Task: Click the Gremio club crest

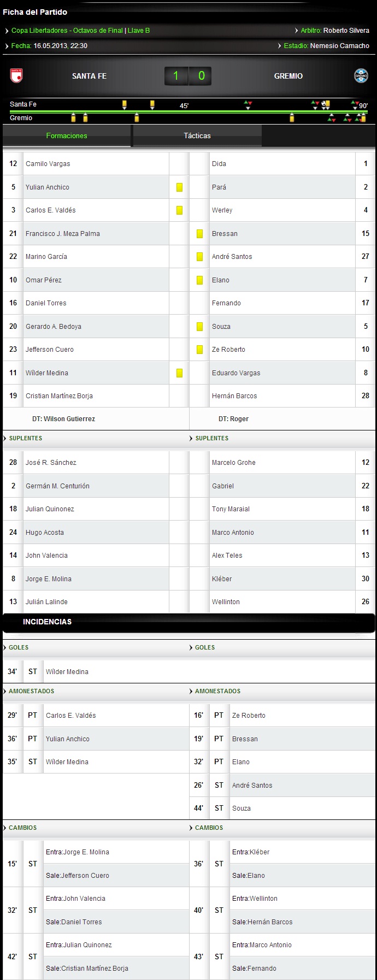Action: tap(361, 76)
